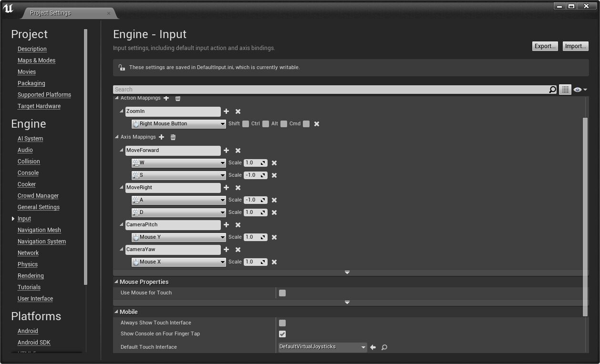Click inside the Search field

click(286, 89)
